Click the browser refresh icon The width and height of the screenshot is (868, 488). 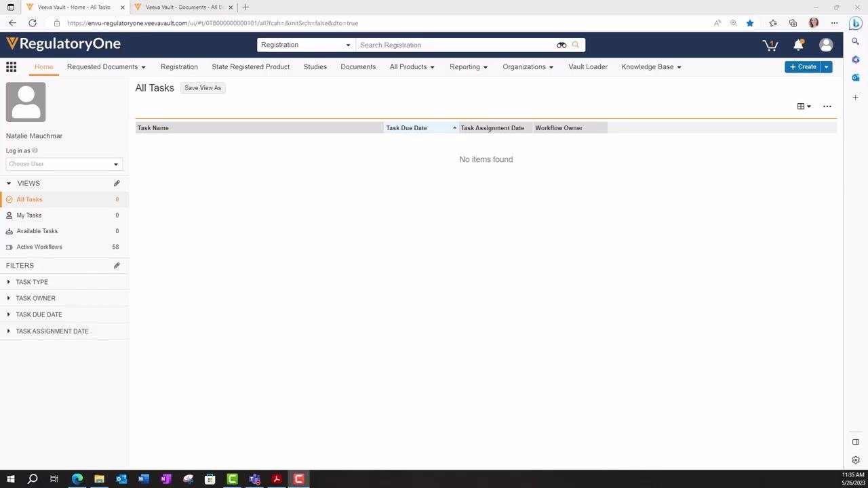pyautogui.click(x=32, y=23)
